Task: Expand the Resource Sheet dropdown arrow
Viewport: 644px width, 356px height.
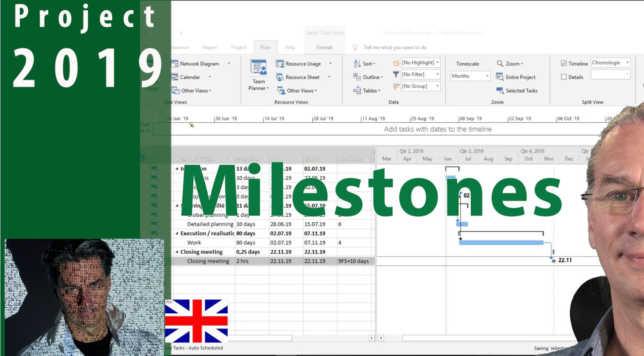Action: (x=329, y=77)
